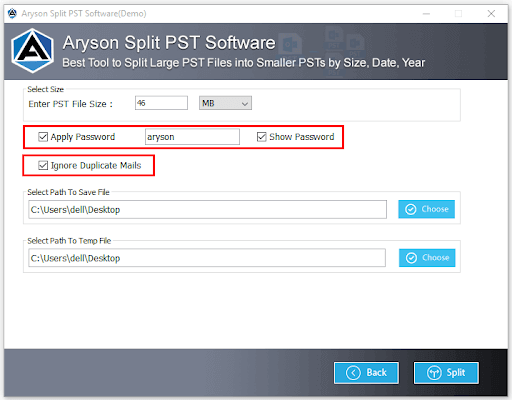The height and width of the screenshot is (400, 512).
Task: Choose a folder for Save File path
Action: (x=426, y=209)
